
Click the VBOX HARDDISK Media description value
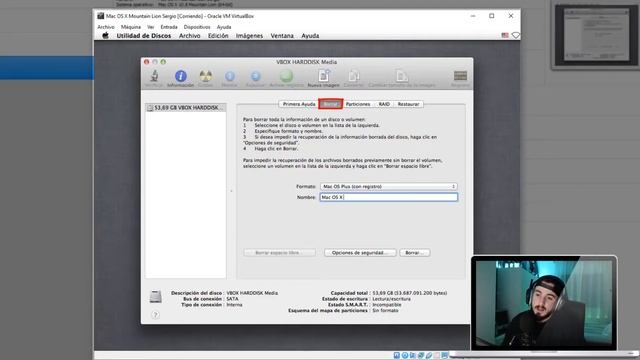tap(252, 293)
